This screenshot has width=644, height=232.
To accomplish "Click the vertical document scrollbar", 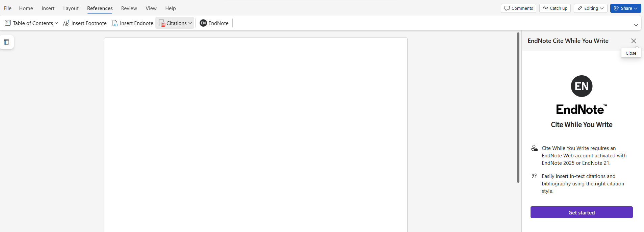I will [518, 108].
